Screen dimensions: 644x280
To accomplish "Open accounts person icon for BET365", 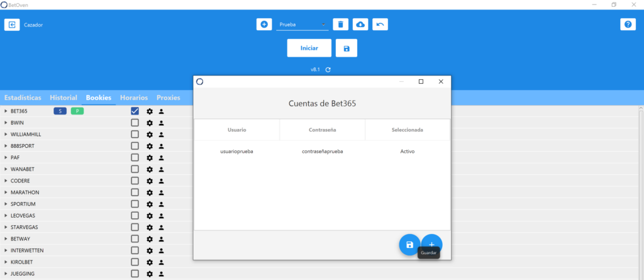I will 162,111.
